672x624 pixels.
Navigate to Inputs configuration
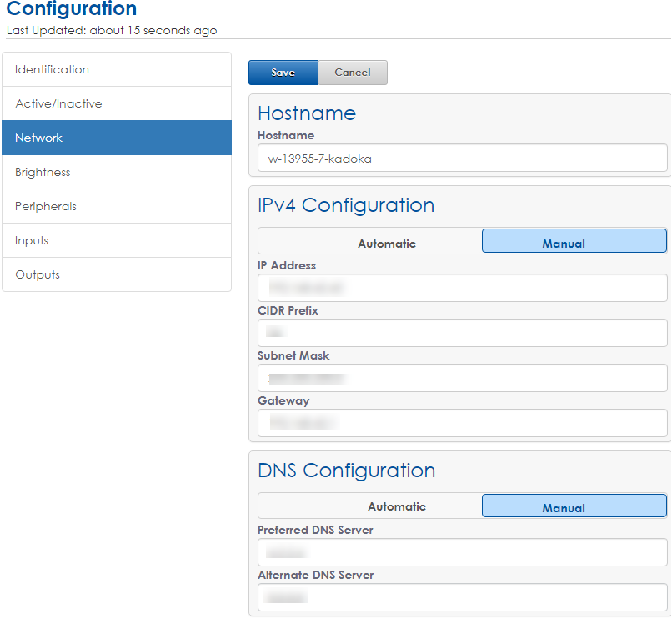[117, 240]
